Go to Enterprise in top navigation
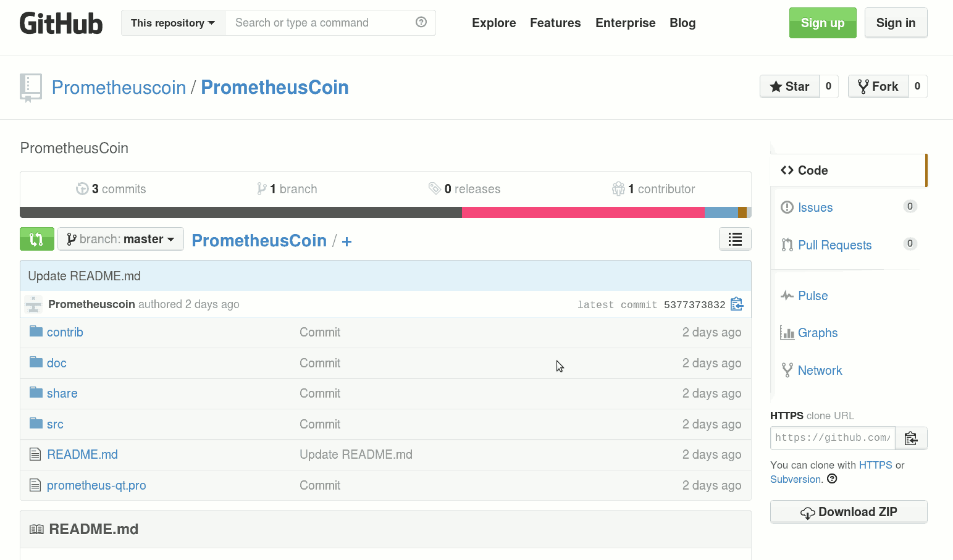Screen dimensions: 953x560 pos(626,23)
